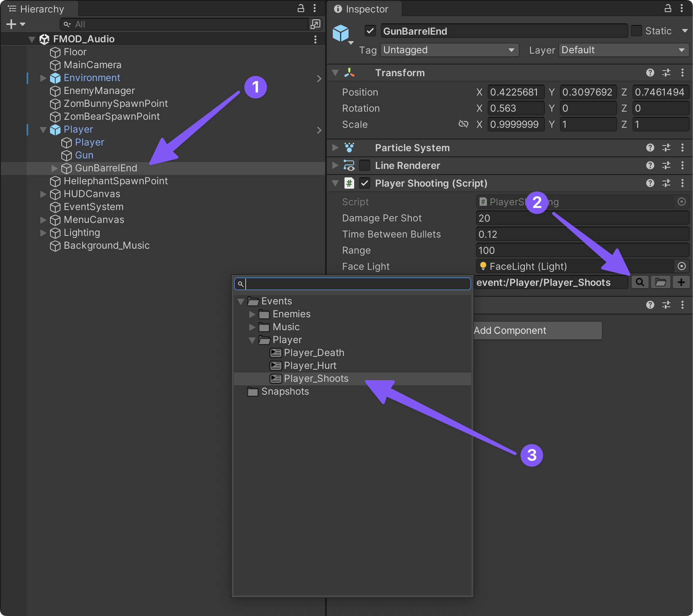Image resolution: width=693 pixels, height=616 pixels.
Task: Enable the Static checkbox
Action: pos(637,31)
